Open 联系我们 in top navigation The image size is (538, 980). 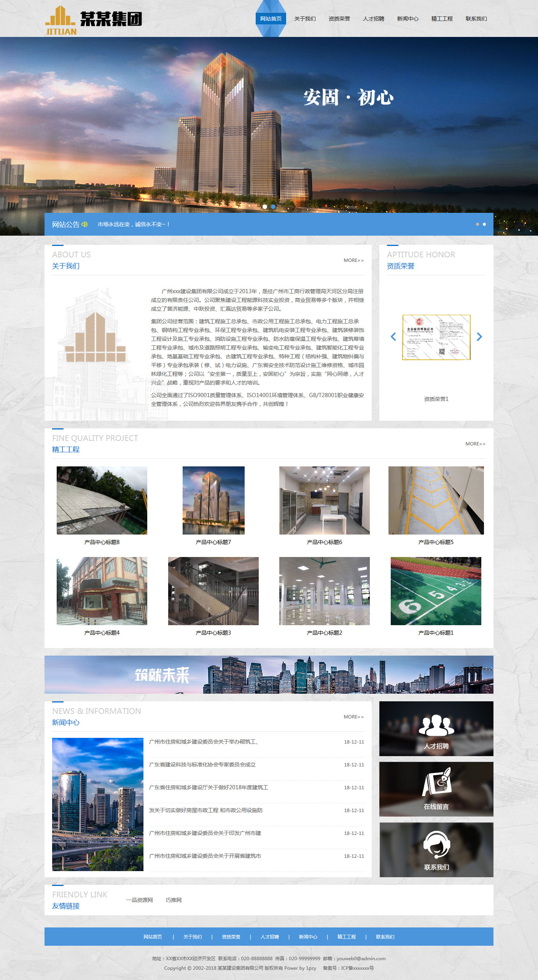tap(476, 19)
